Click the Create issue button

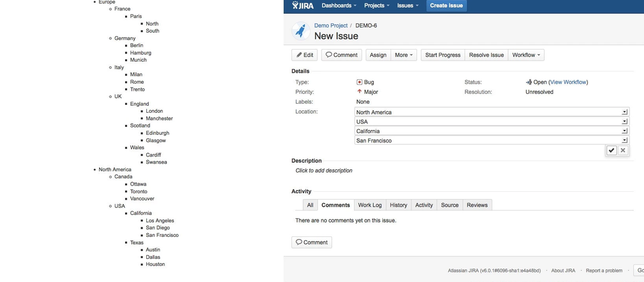coord(446,5)
